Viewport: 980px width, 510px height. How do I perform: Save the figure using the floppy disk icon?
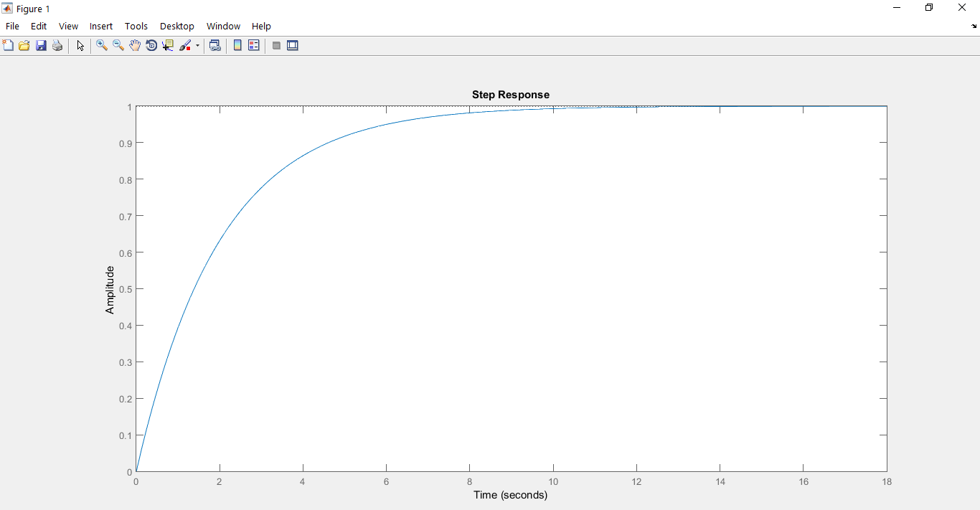point(41,45)
